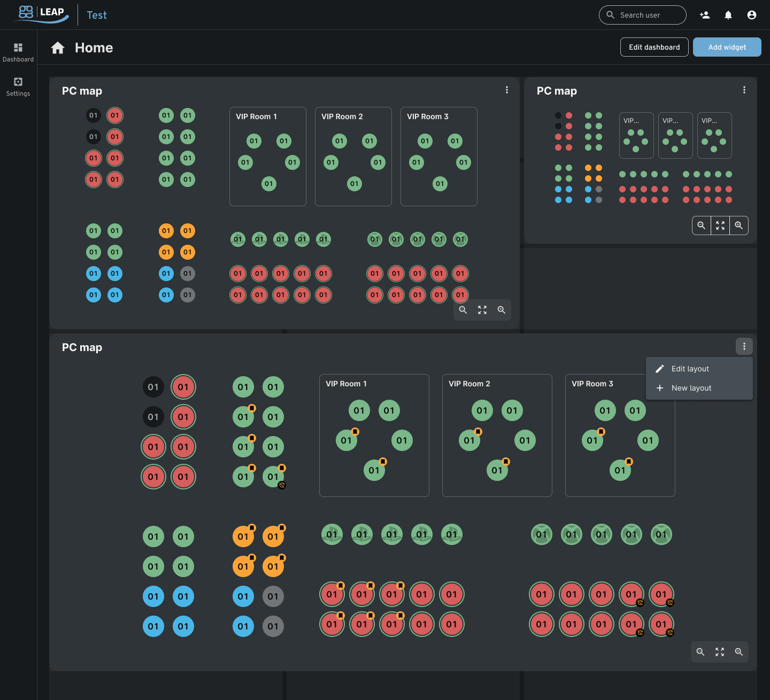Zoom out on the bottom PC map
The height and width of the screenshot is (700, 770).
click(x=700, y=652)
